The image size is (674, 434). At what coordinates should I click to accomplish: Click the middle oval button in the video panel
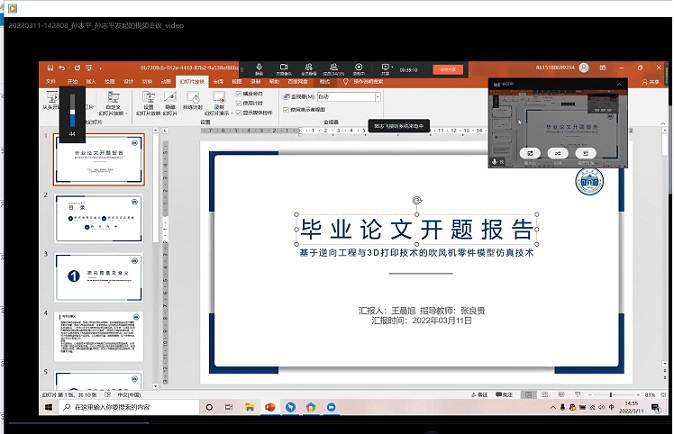[x=558, y=153]
